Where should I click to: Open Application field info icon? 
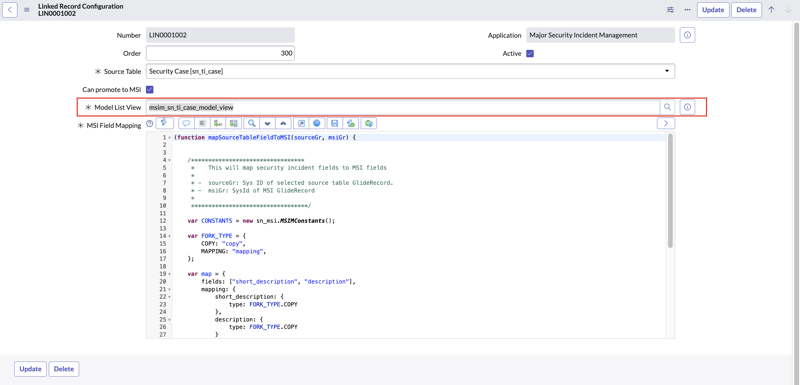[687, 35]
